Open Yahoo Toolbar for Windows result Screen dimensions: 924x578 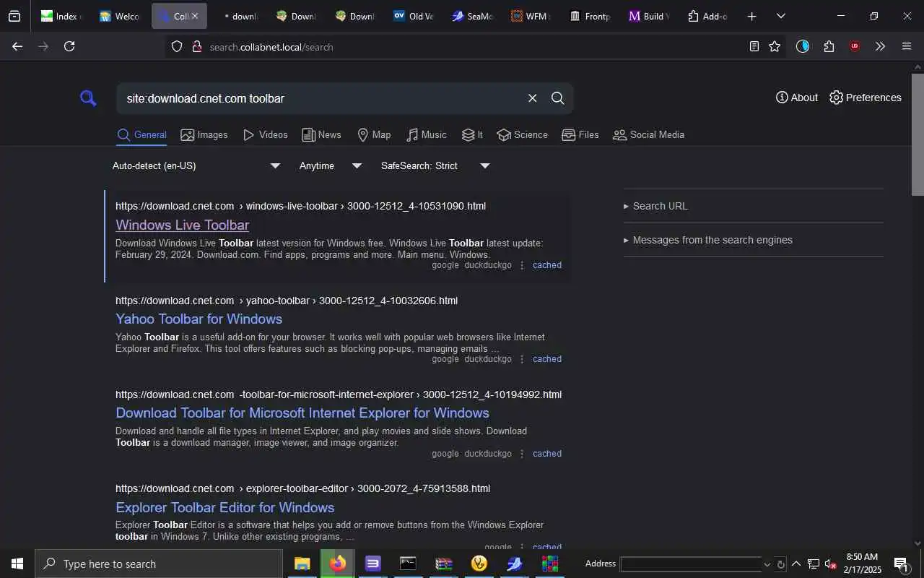[199, 319]
